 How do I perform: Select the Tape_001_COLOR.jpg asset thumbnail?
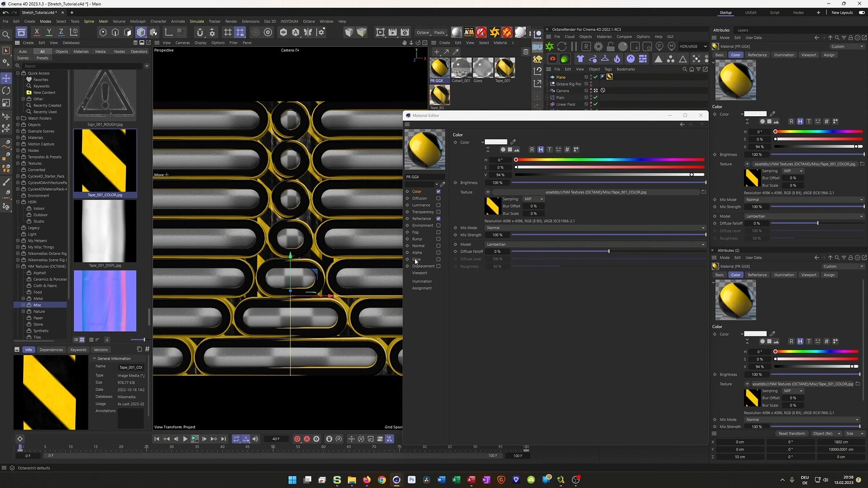coord(105,160)
